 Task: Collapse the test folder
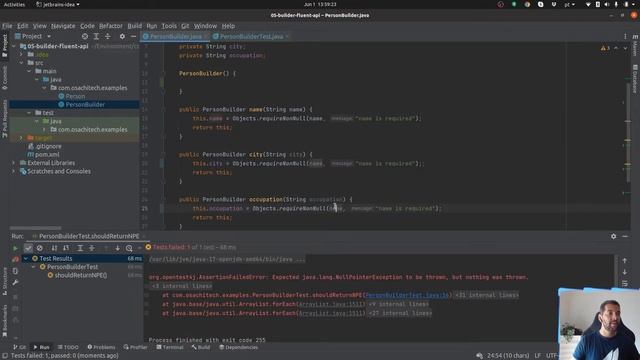[29, 113]
